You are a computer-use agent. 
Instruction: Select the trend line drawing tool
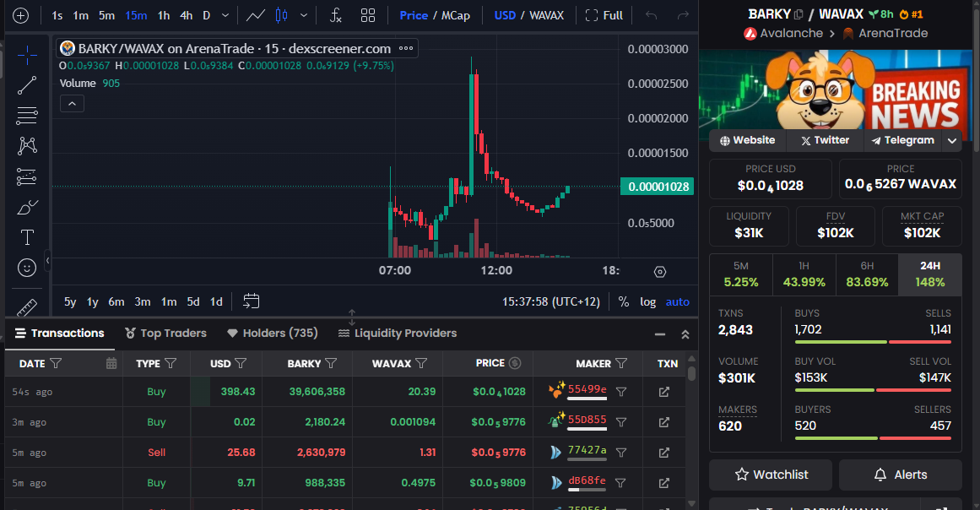27,85
